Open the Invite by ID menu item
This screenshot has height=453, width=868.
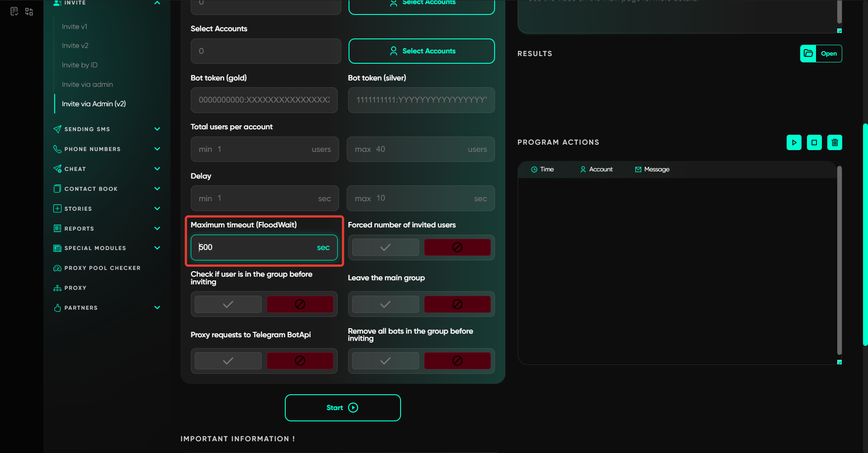[80, 65]
